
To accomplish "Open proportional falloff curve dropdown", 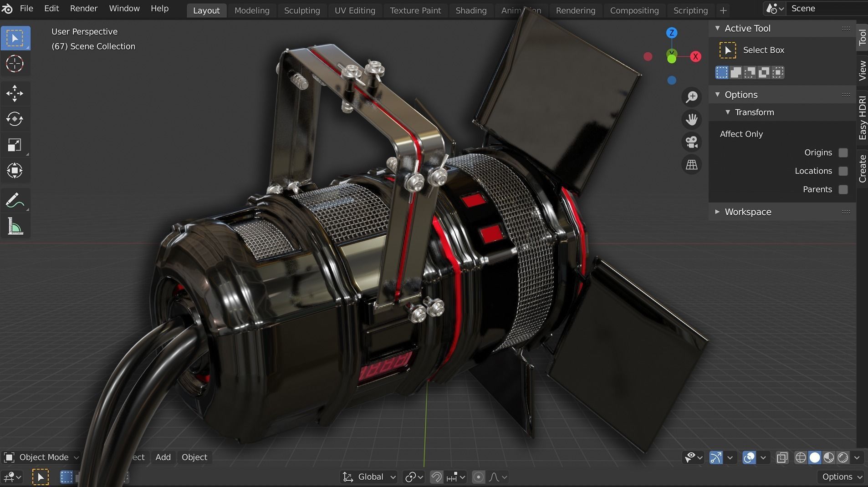I will (498, 477).
